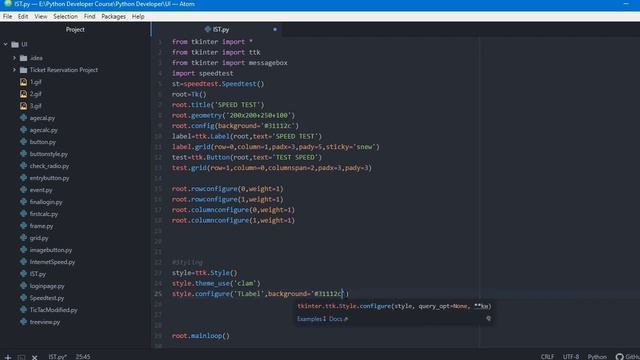The height and width of the screenshot is (360, 640).
Task: Click the .idea folder icon
Action: (23, 58)
